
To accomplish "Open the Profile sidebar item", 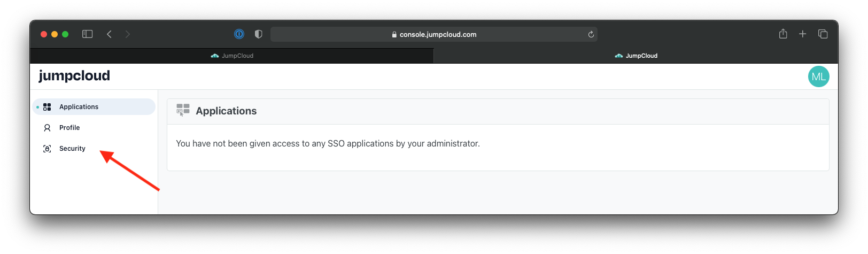I will click(94, 128).
